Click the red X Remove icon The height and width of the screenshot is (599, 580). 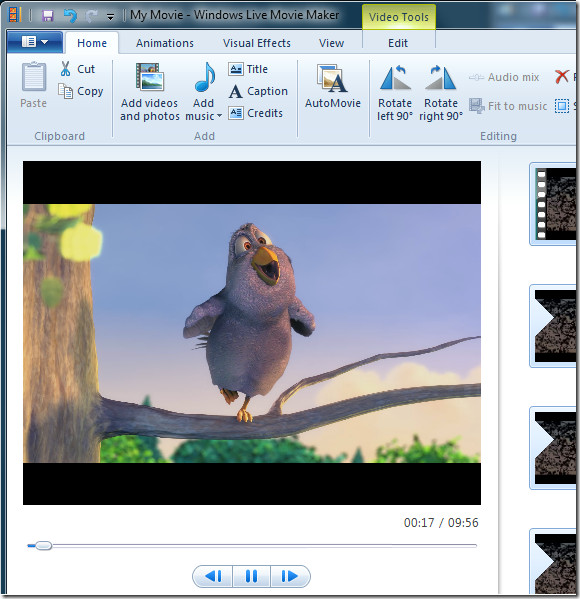point(561,77)
